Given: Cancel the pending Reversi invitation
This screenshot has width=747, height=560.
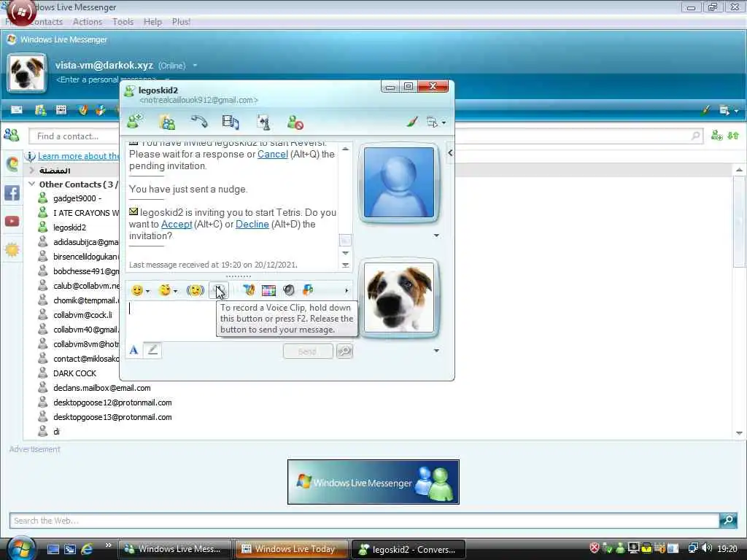Looking at the screenshot, I should [273, 155].
